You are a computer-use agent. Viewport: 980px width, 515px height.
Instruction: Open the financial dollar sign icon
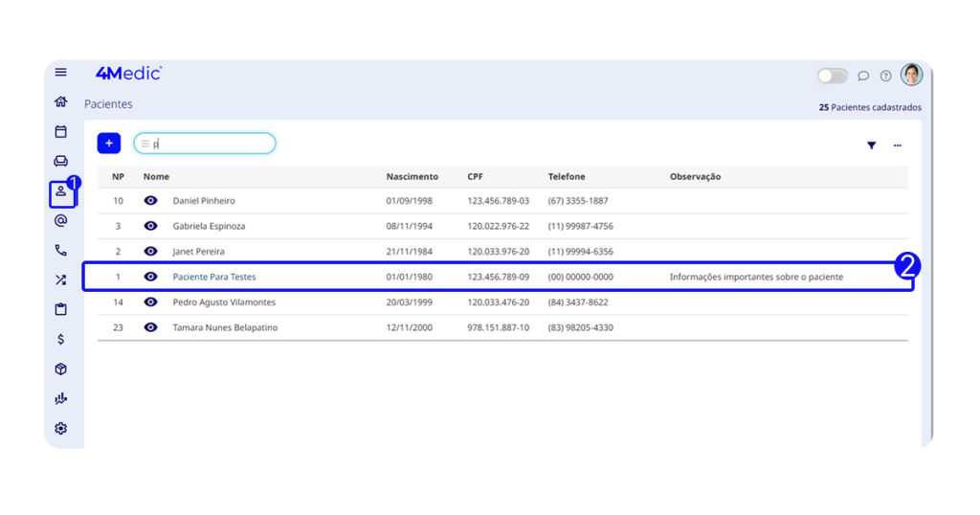(x=61, y=339)
